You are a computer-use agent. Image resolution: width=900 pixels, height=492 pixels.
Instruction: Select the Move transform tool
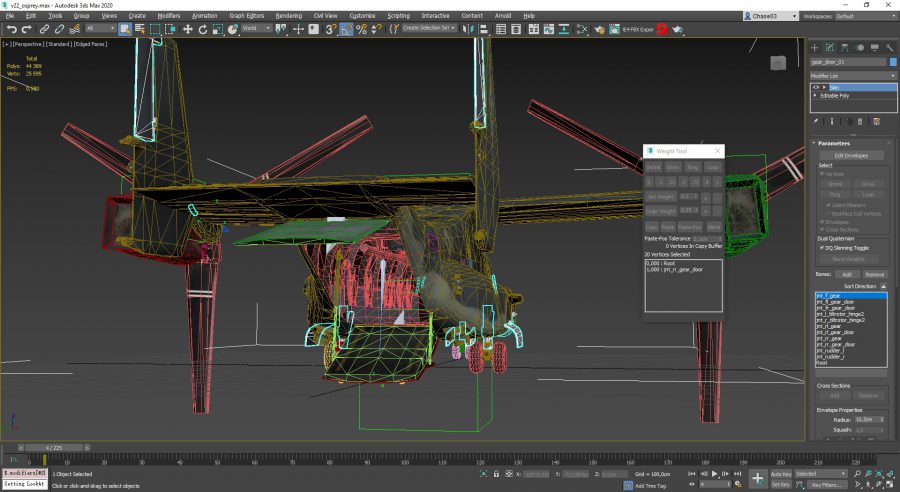click(x=188, y=29)
